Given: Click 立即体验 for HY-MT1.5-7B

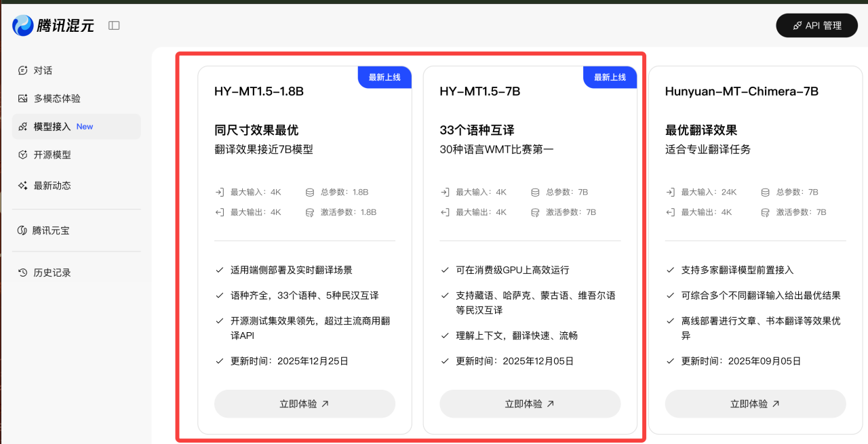Looking at the screenshot, I should tap(530, 403).
